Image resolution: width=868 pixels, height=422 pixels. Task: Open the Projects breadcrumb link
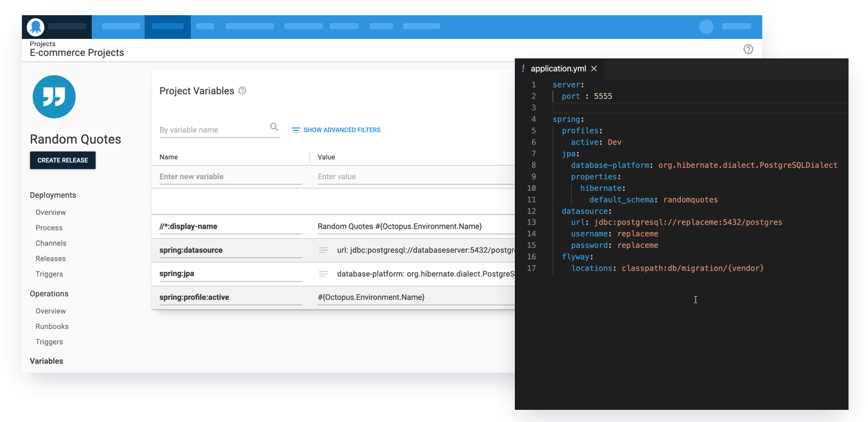(x=43, y=44)
